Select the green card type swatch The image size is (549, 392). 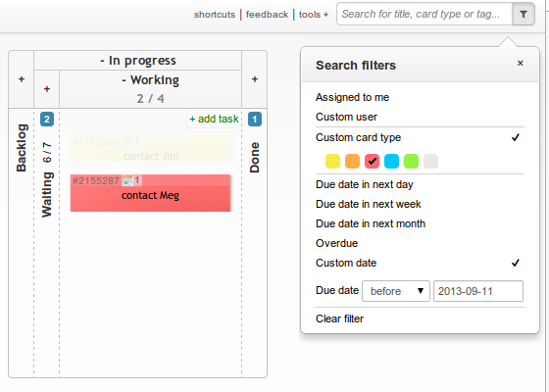411,162
